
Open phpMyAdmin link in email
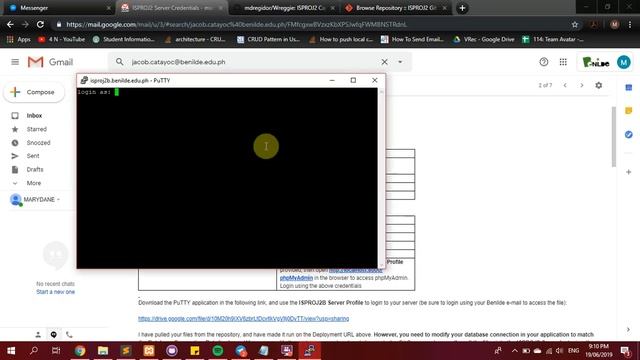[296, 278]
